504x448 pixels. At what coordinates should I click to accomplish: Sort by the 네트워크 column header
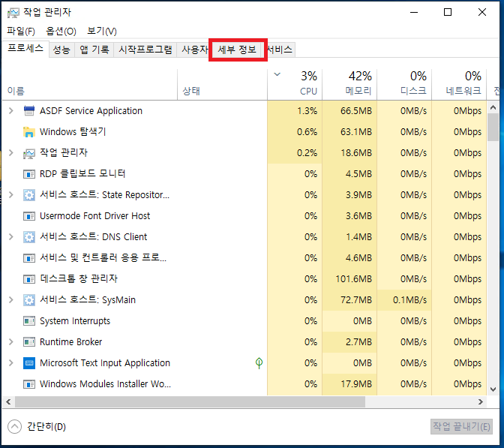coord(459,84)
